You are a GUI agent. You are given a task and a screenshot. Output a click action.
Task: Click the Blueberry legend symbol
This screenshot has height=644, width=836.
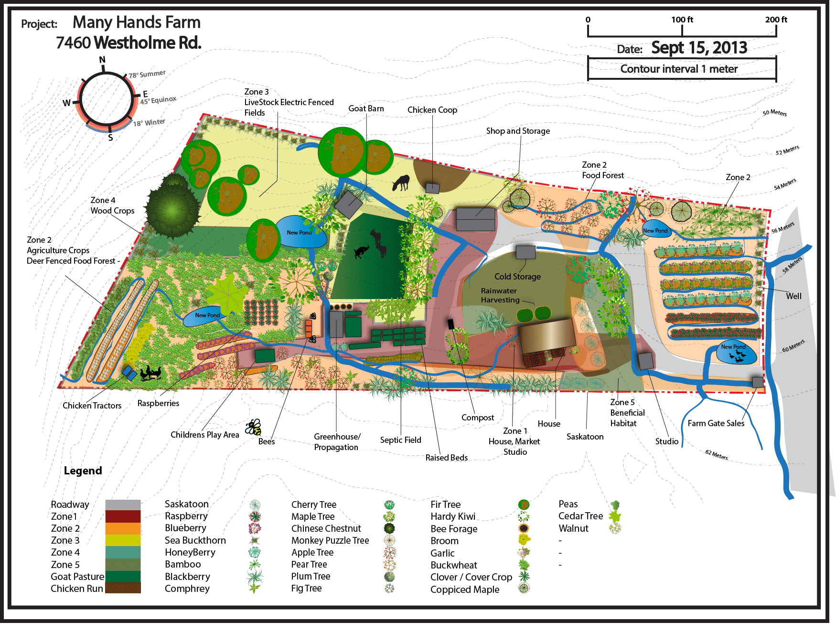(x=255, y=528)
